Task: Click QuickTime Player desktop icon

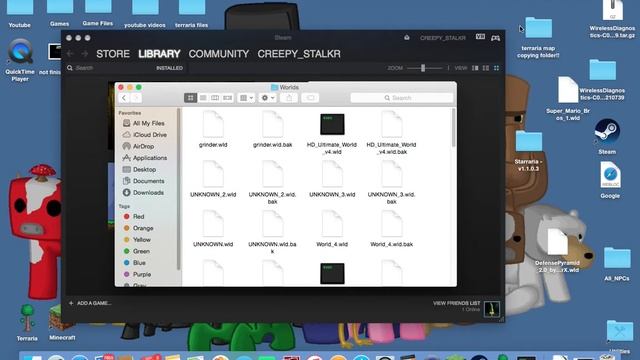Action: pyautogui.click(x=20, y=60)
